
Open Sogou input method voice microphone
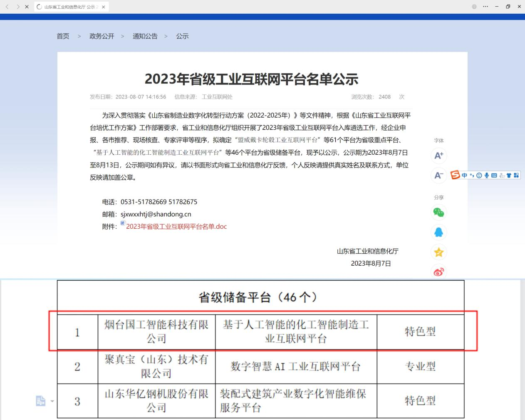tap(486, 175)
